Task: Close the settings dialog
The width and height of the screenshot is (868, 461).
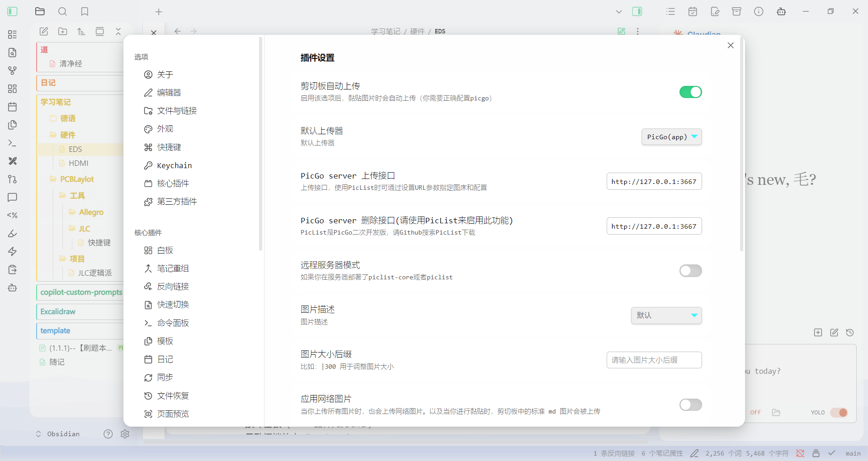Action: click(731, 45)
